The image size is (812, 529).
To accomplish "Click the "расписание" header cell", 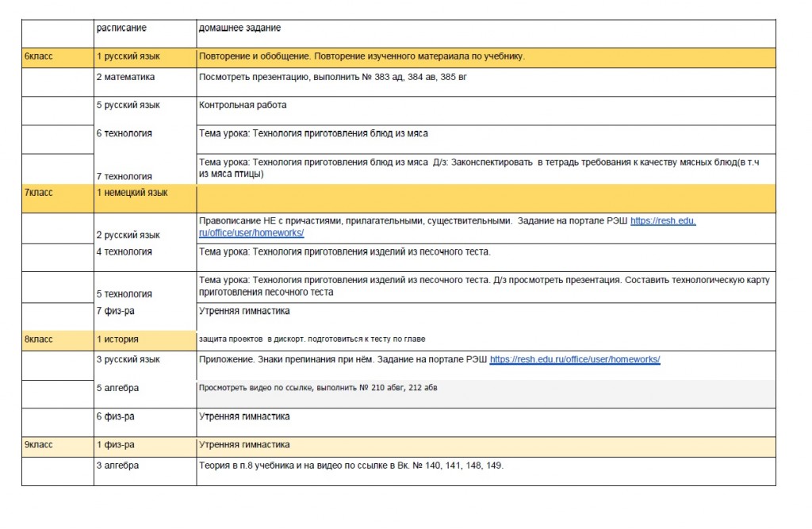I will tap(121, 29).
